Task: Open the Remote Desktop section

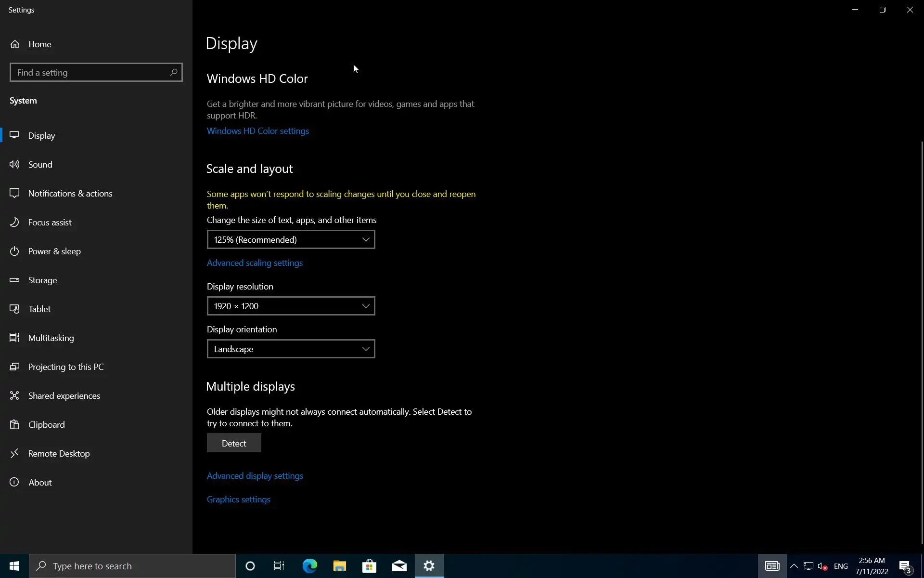Action: click(x=59, y=454)
